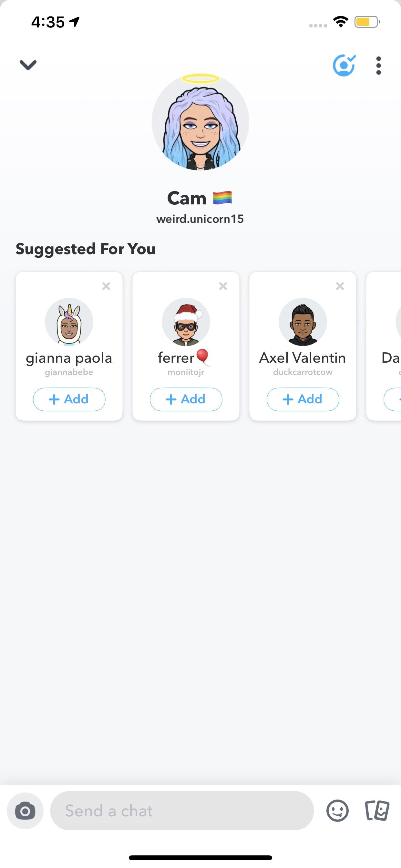401x868 pixels.
Task: Open the memories cards icon
Action: pos(377,811)
